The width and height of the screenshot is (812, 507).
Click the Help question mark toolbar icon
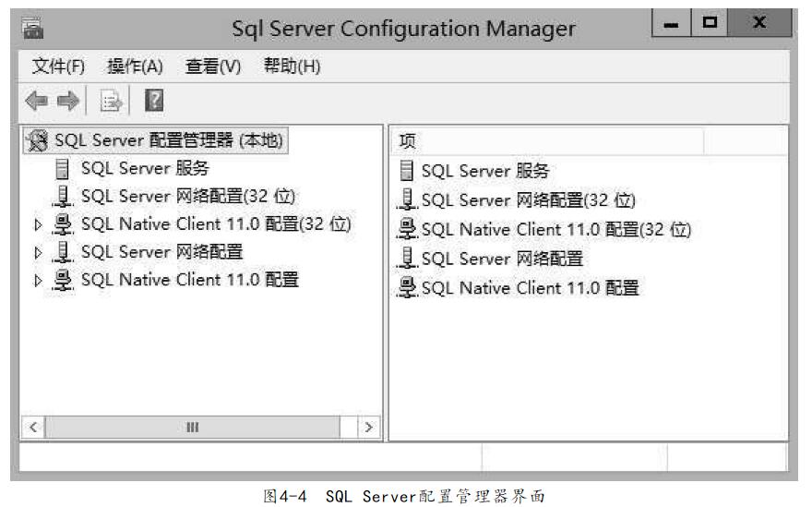point(154,102)
